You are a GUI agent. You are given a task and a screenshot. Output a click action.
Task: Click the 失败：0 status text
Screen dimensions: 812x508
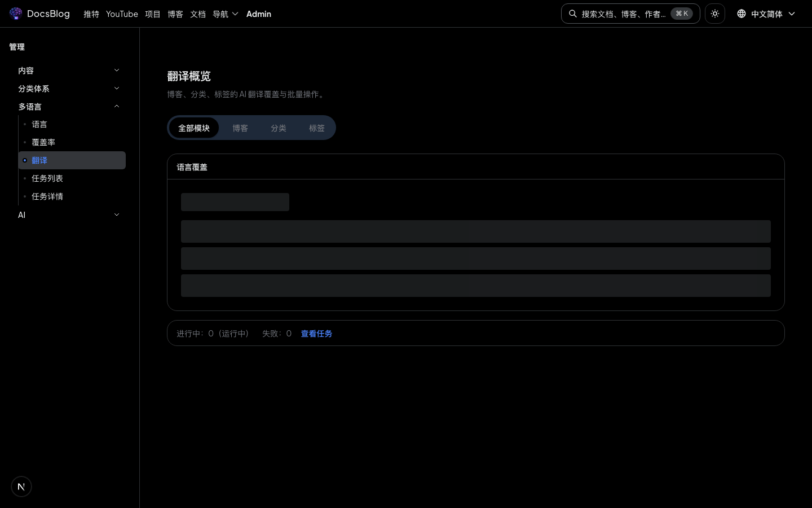tap(277, 334)
